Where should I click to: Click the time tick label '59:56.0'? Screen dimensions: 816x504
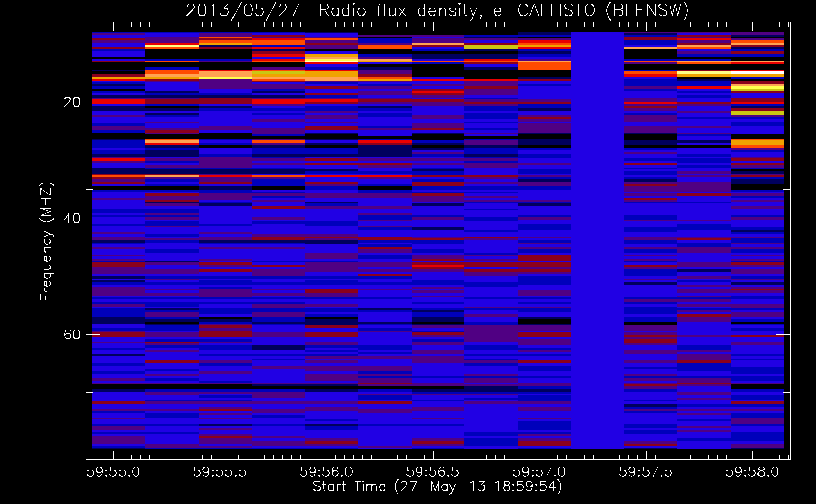(326, 472)
